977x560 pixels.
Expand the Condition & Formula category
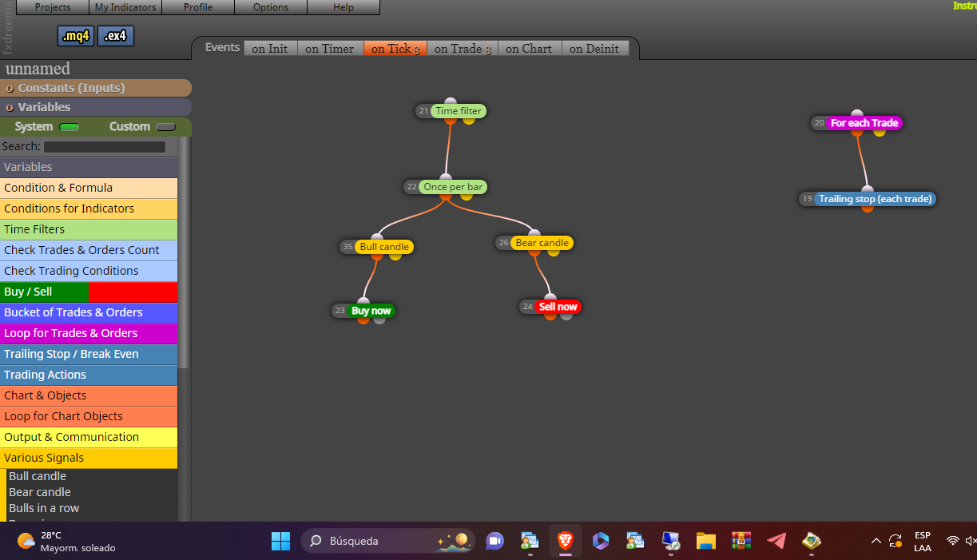89,188
